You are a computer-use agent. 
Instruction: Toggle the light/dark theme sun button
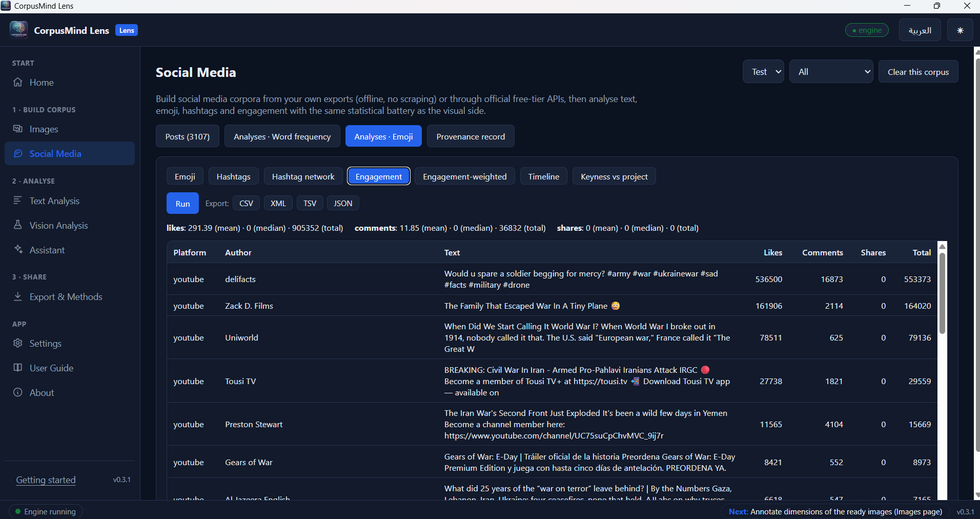coord(960,30)
